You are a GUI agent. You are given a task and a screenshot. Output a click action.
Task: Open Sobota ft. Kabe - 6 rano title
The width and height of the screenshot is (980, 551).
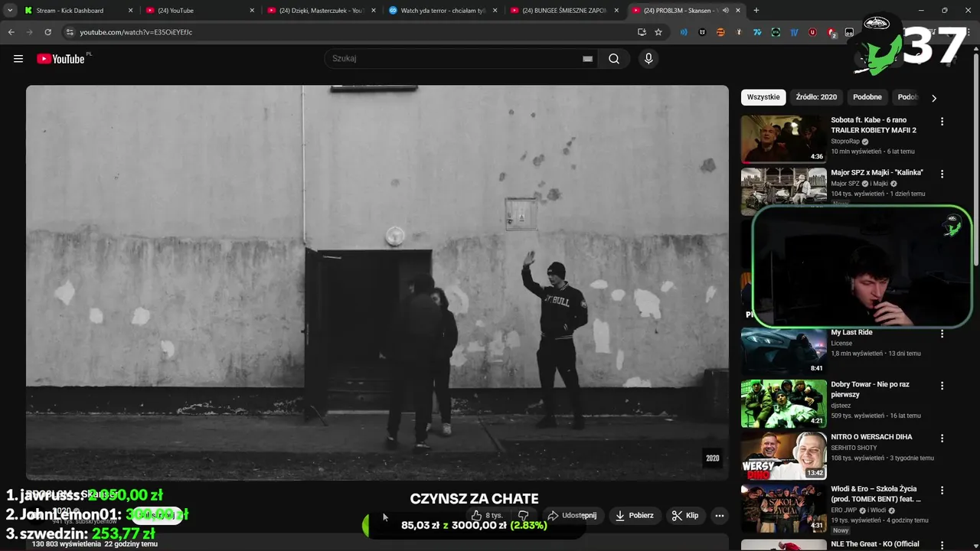coord(874,126)
